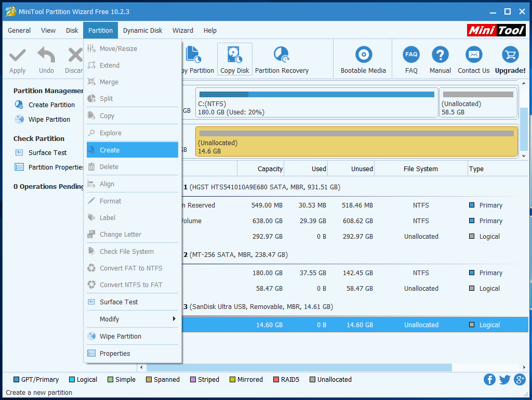
Task: Click Contact Us envelope icon
Action: tap(474, 55)
